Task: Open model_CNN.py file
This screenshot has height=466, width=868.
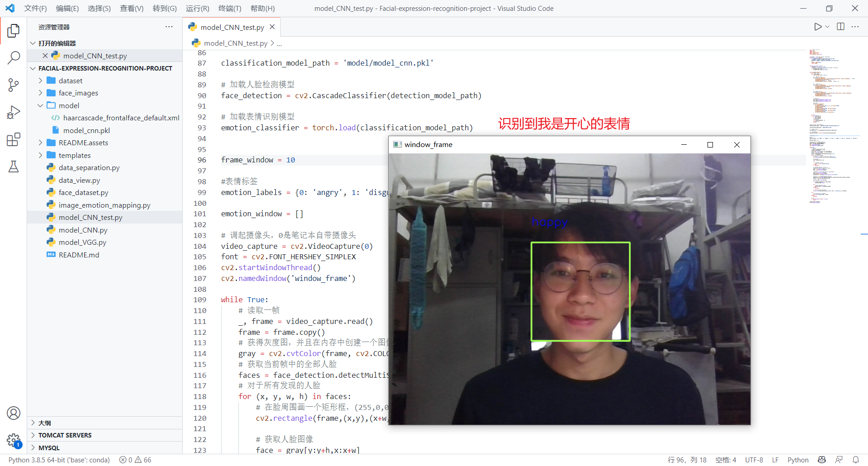Action: click(x=105, y=230)
